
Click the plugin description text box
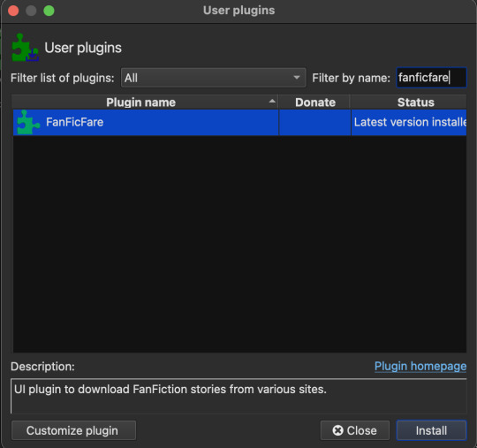point(238,396)
